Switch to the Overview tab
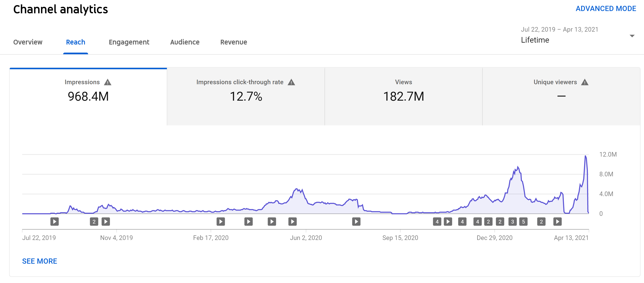Image resolution: width=644 pixels, height=283 pixels. [28, 42]
